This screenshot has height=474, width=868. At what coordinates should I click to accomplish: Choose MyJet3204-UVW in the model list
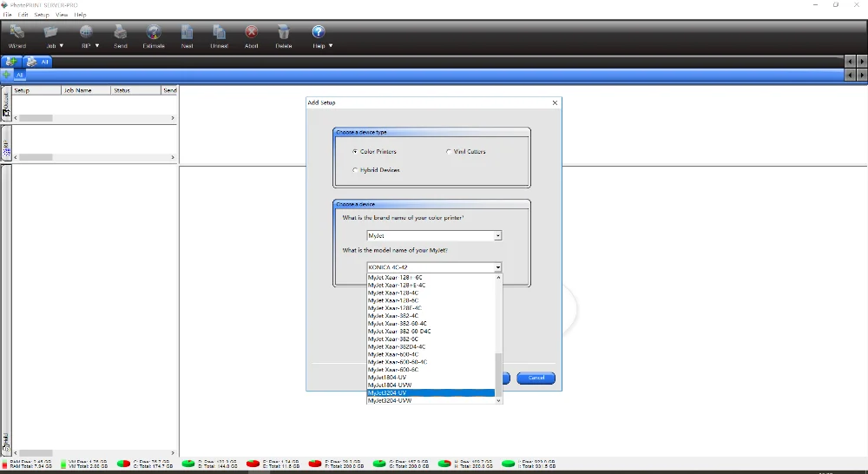coord(431,400)
